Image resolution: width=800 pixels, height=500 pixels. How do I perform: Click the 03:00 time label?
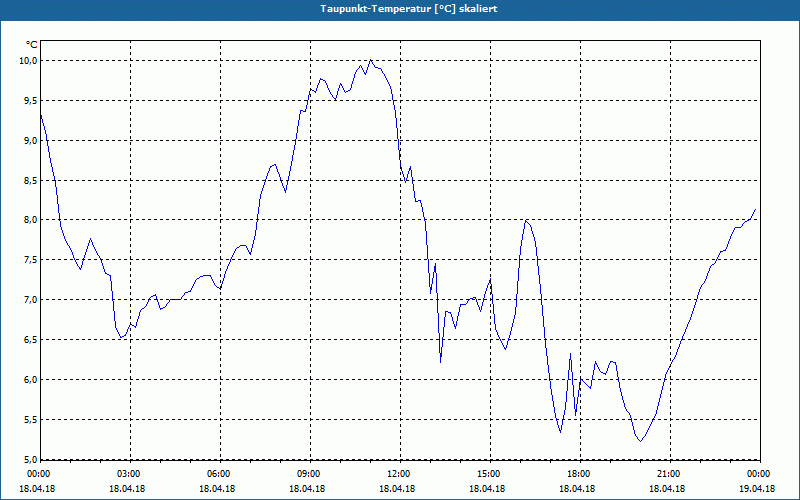pos(131,474)
